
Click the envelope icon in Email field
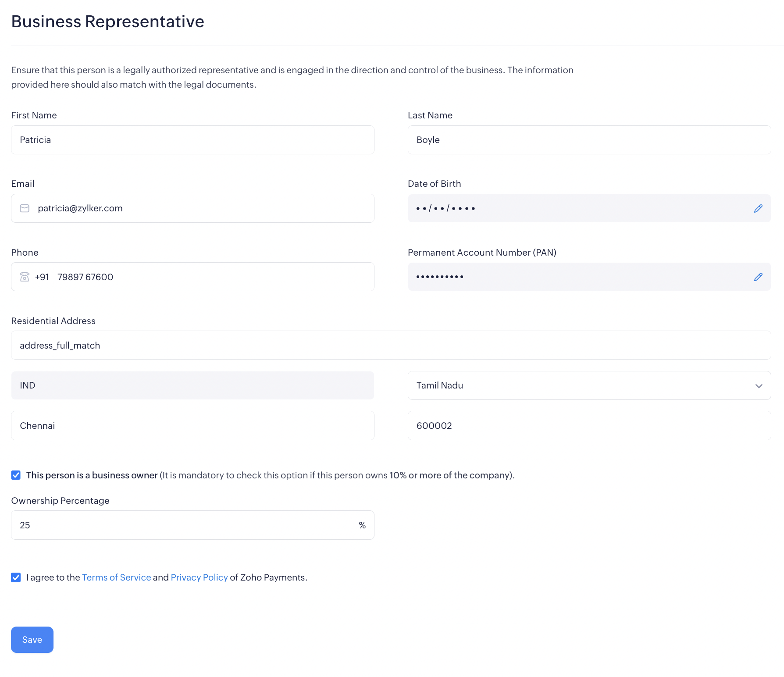tap(25, 208)
